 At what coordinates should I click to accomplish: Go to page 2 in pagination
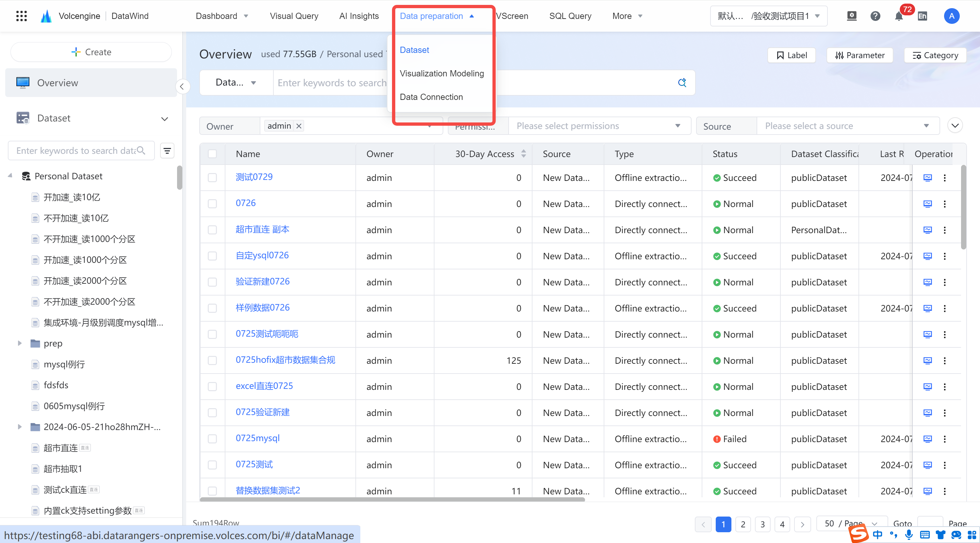point(743,524)
